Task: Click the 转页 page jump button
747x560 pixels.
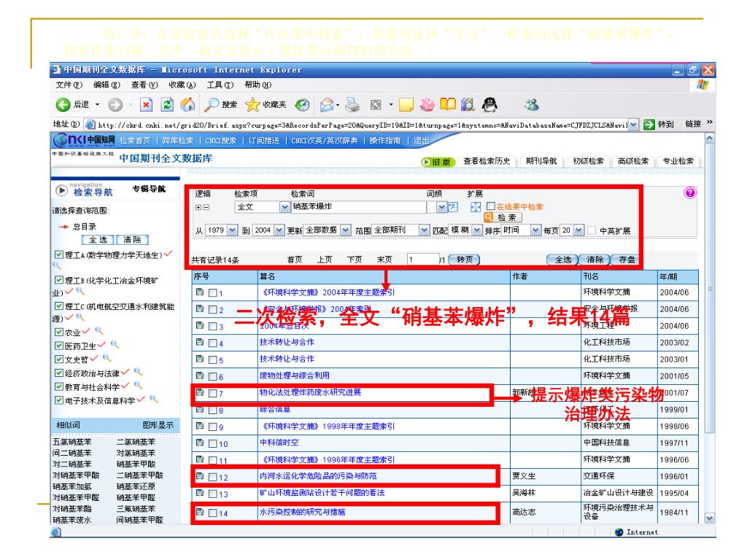Action: (465, 260)
